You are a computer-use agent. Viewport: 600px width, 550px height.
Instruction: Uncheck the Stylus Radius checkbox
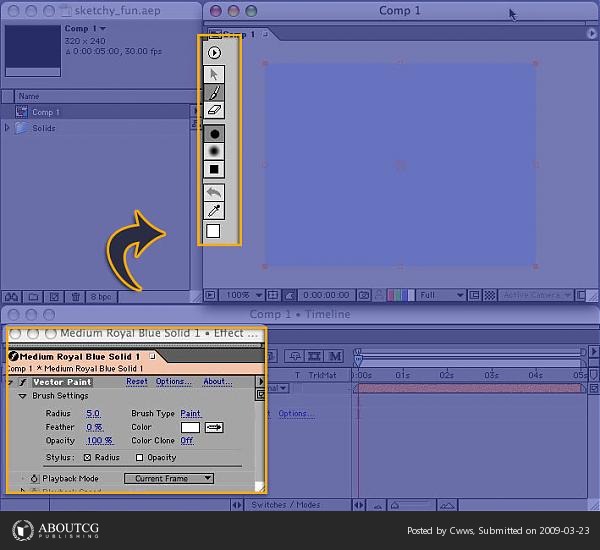pos(87,457)
